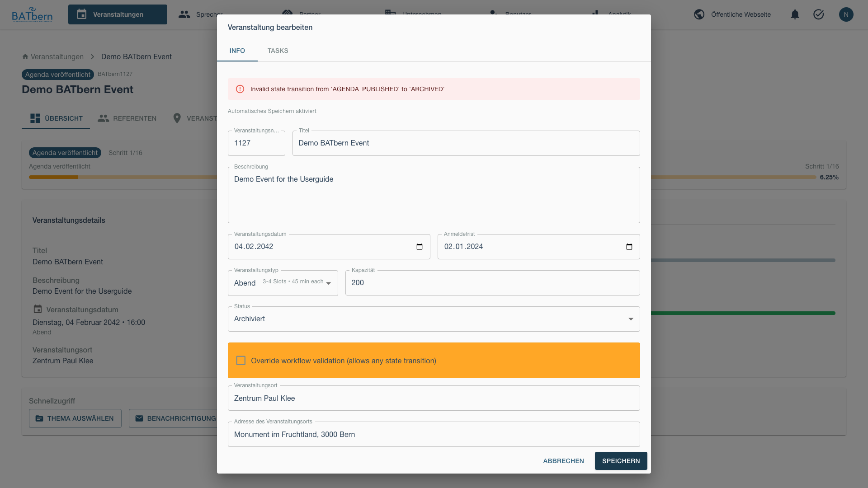Click 'Agenda veröffentlicht' badge above title

pos(58,75)
